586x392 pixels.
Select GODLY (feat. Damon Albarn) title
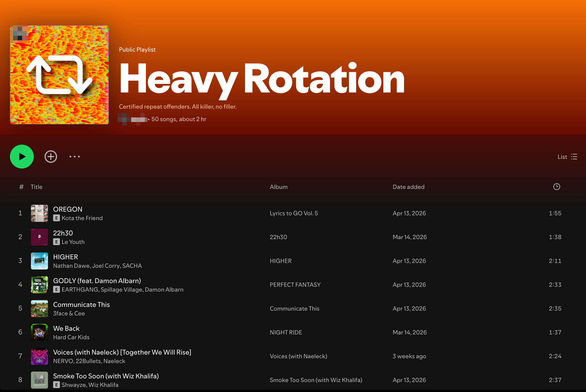pos(97,281)
